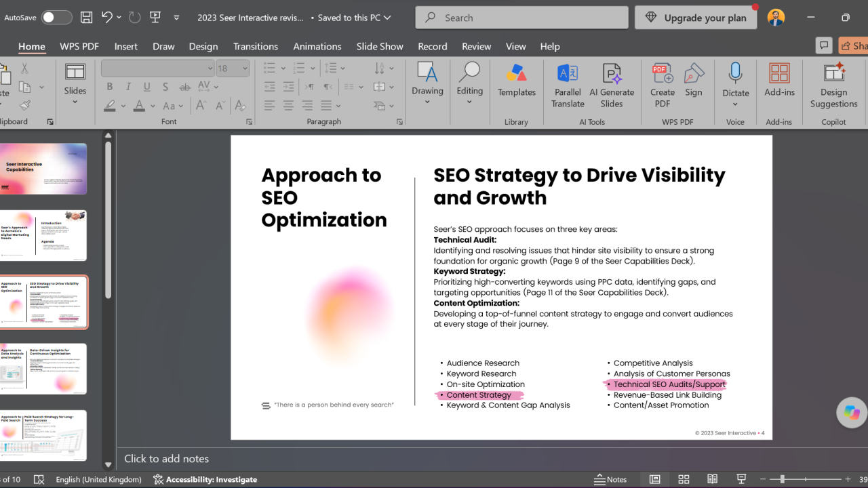Open the Insert tab

(x=126, y=46)
